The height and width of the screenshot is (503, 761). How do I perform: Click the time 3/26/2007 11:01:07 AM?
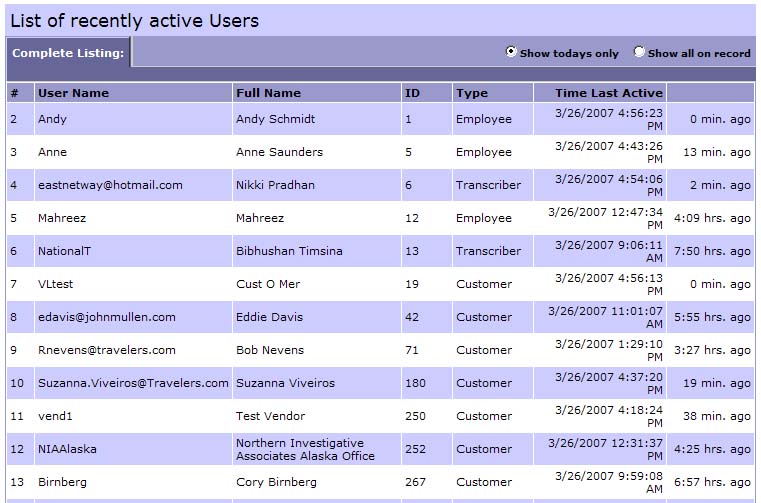tap(605, 317)
